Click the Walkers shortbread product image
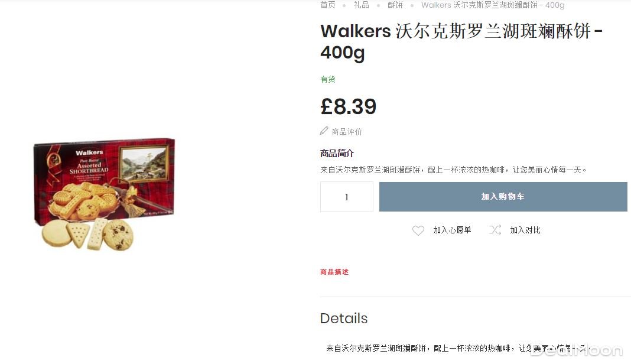This screenshot has width=631, height=364. point(104,195)
